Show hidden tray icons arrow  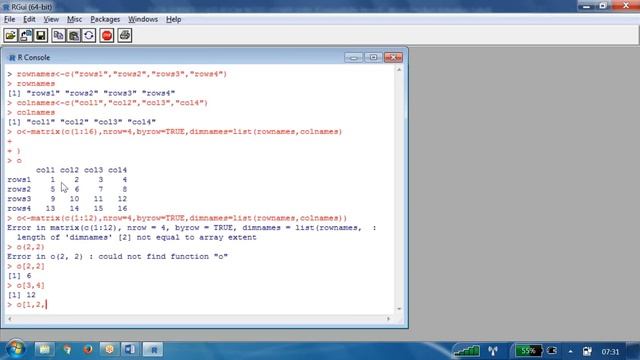[x=570, y=351]
